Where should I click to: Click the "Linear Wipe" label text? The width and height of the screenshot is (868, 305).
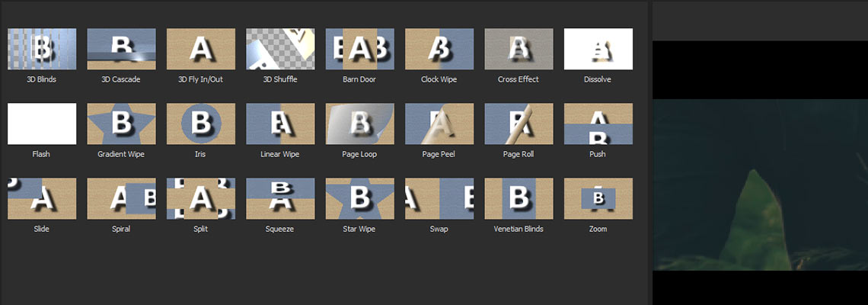click(x=280, y=154)
